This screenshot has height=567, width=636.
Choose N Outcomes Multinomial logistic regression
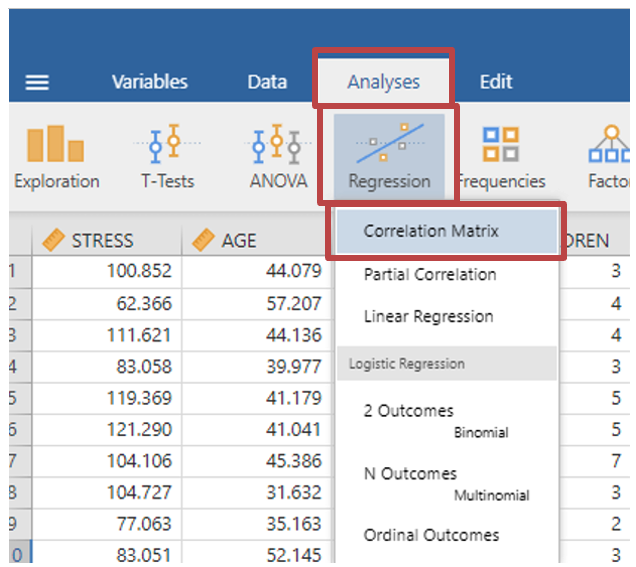tap(410, 474)
